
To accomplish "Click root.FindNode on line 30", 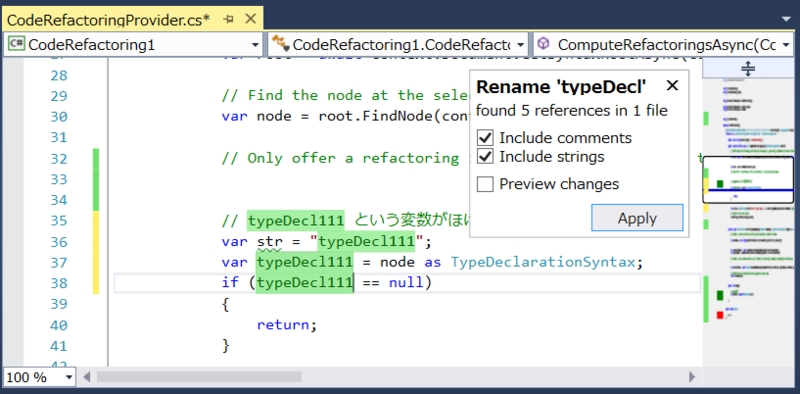I will pyautogui.click(x=376, y=116).
